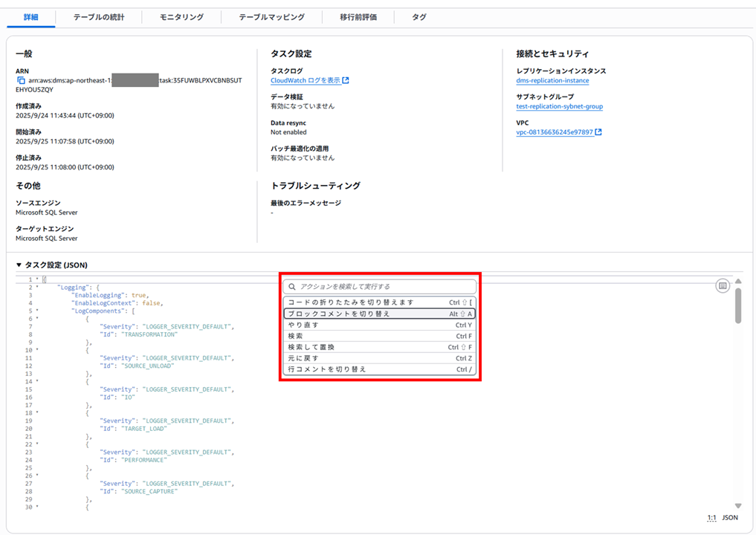Click line number 15 in the editor gutter
Viewport: 756px width, 535px height.
click(29, 389)
